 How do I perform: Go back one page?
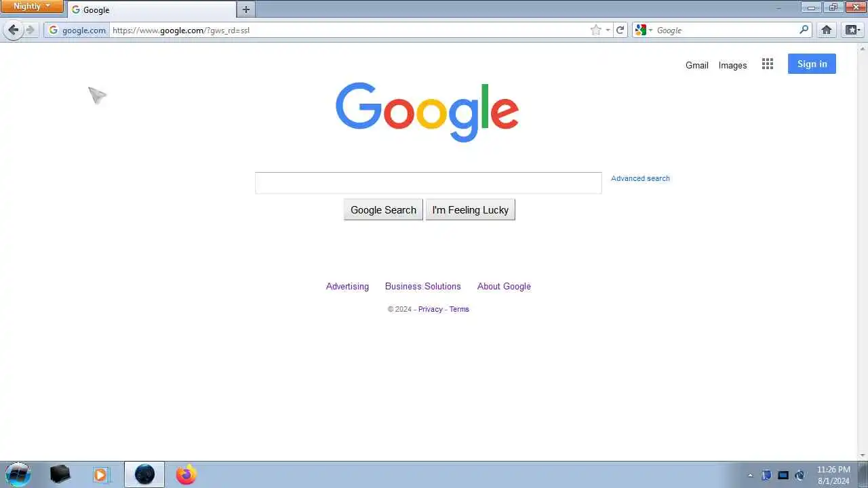point(13,30)
